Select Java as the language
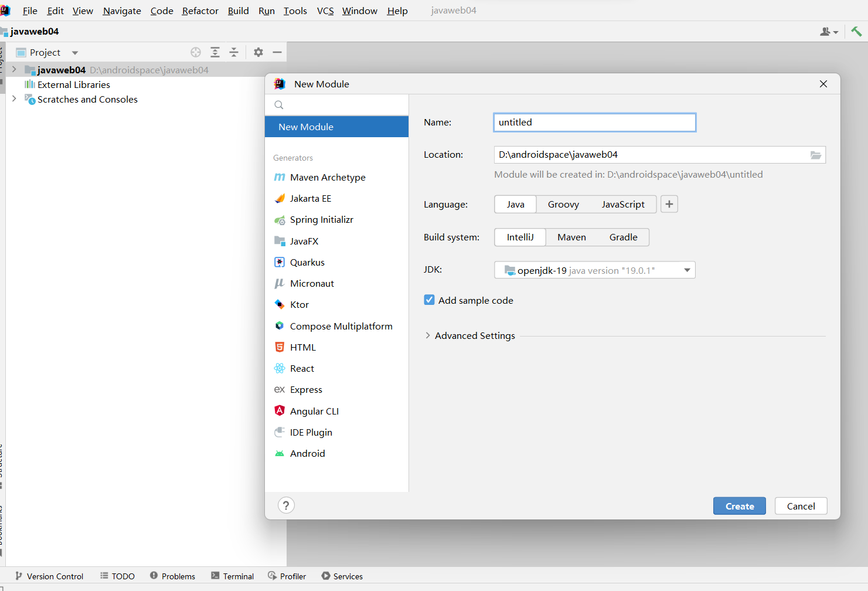 [516, 204]
